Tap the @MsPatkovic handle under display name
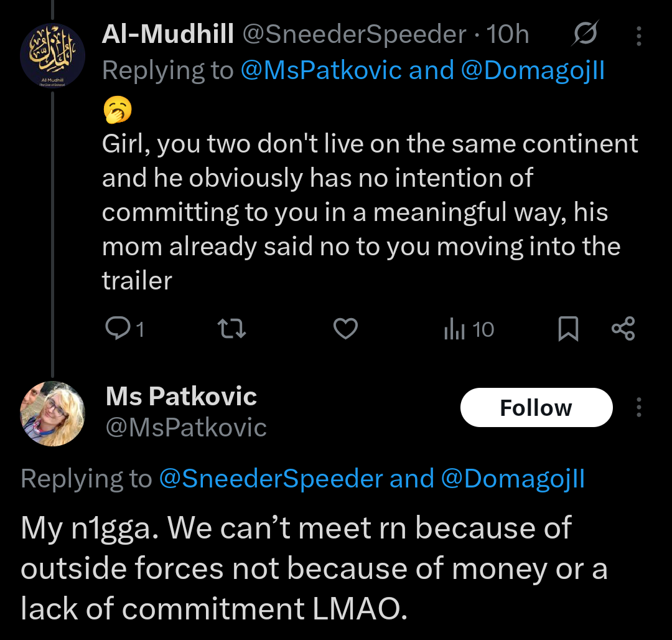 coord(186,427)
